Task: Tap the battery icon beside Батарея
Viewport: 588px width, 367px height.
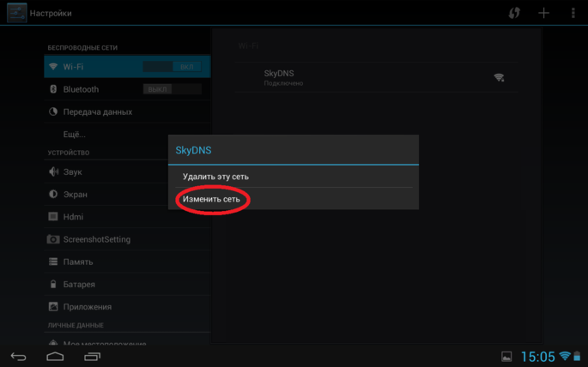Action: click(53, 284)
